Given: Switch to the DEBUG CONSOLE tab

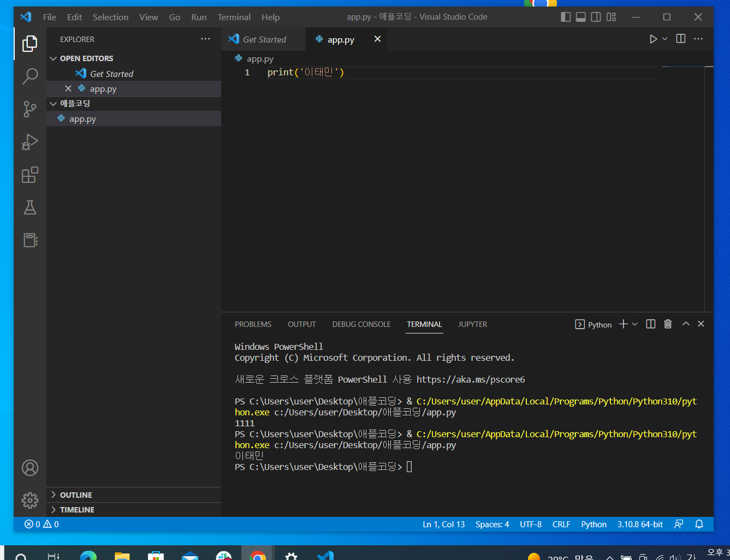Looking at the screenshot, I should 361,324.
